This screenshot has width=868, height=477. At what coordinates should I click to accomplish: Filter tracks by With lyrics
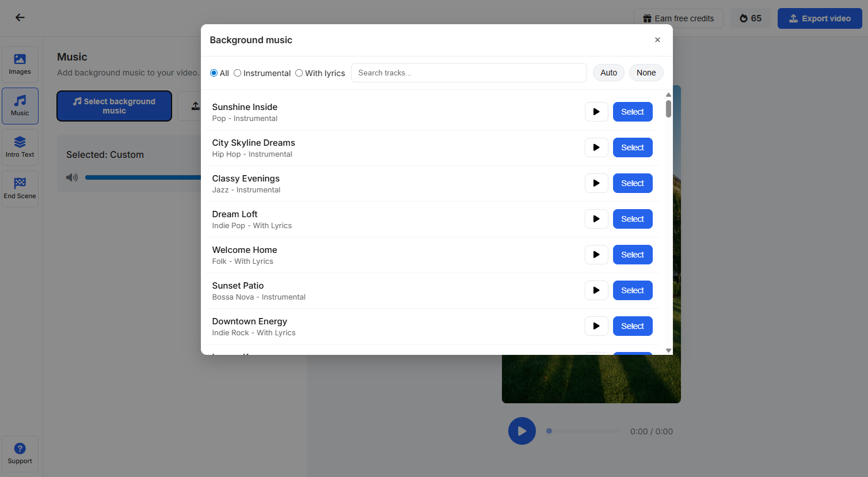(x=299, y=73)
